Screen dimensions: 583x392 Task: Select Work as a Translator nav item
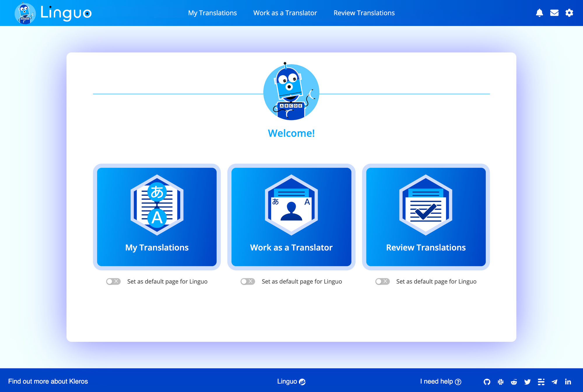pyautogui.click(x=285, y=13)
